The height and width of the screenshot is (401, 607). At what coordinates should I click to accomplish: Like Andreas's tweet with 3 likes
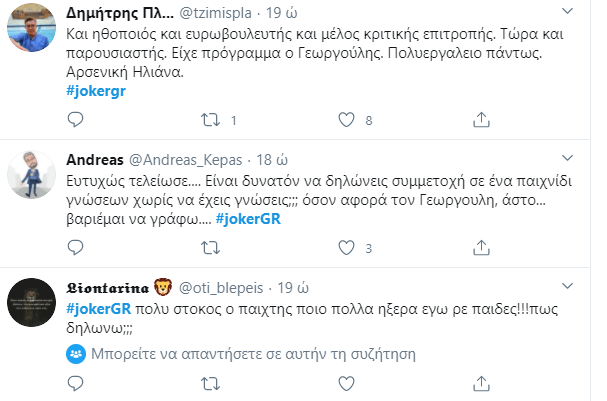click(346, 248)
